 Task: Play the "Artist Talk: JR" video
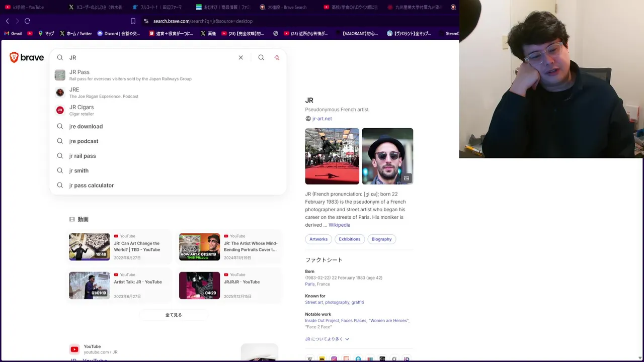[120, 286]
